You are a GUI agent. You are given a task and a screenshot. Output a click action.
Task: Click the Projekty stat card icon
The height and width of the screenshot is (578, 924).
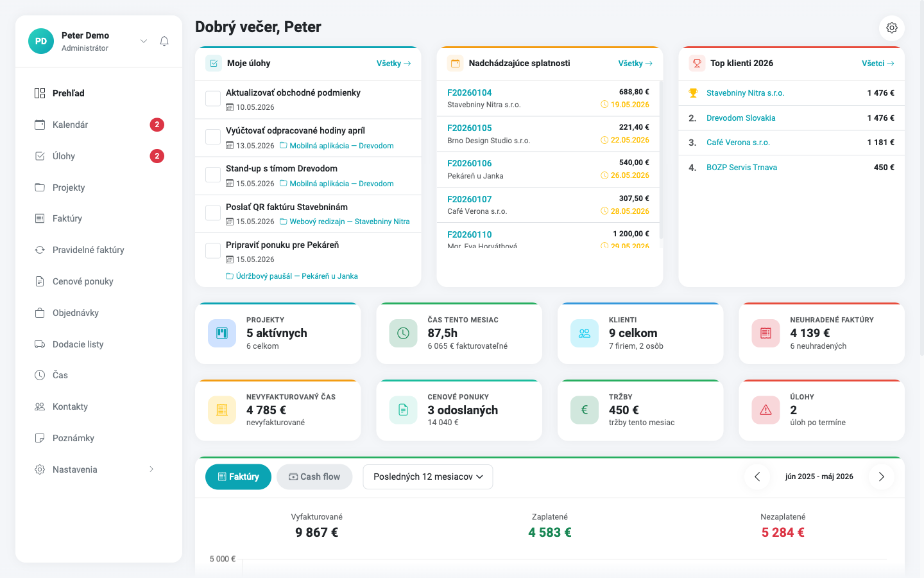click(x=222, y=333)
